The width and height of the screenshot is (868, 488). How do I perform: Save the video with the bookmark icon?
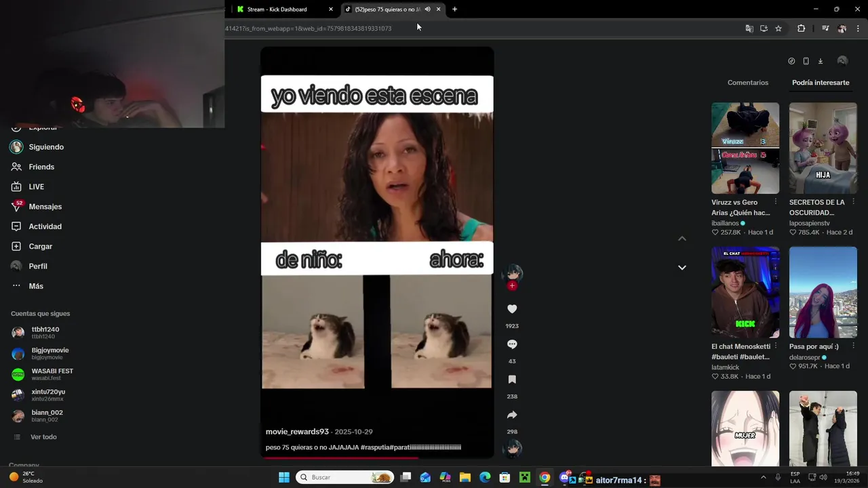(x=512, y=380)
